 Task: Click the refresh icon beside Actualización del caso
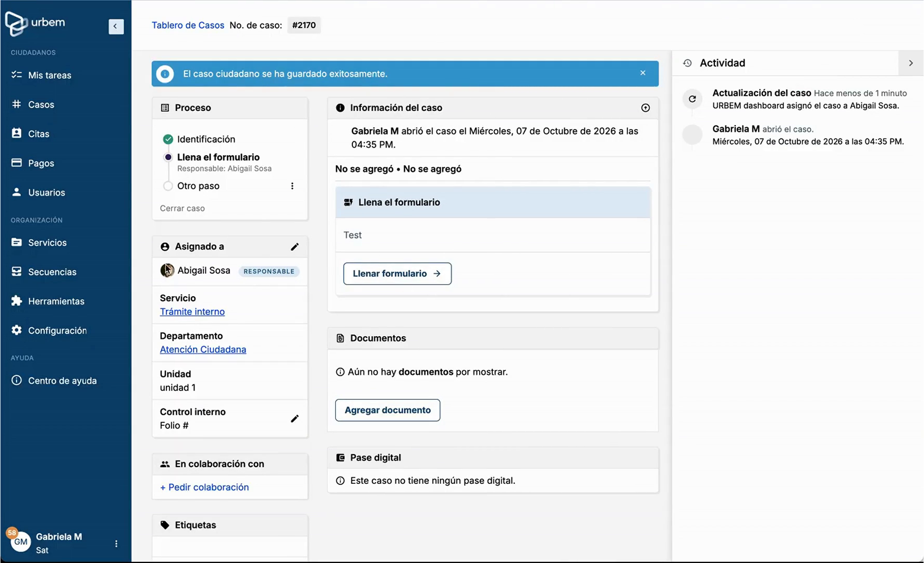coord(692,99)
